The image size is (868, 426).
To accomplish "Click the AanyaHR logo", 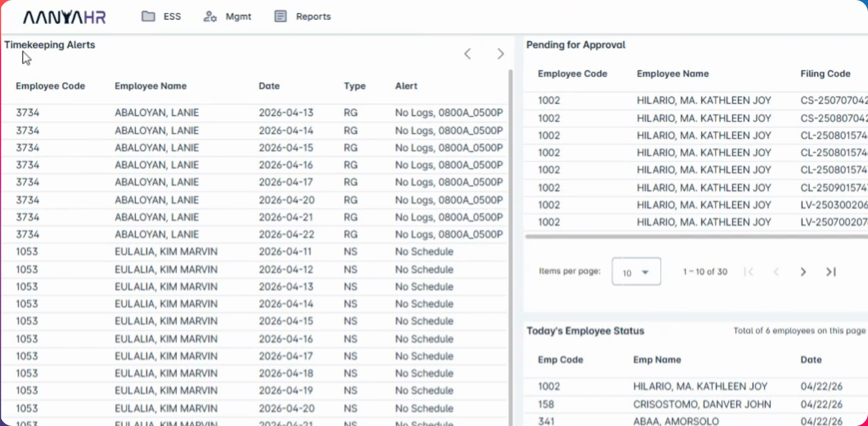I will click(64, 17).
